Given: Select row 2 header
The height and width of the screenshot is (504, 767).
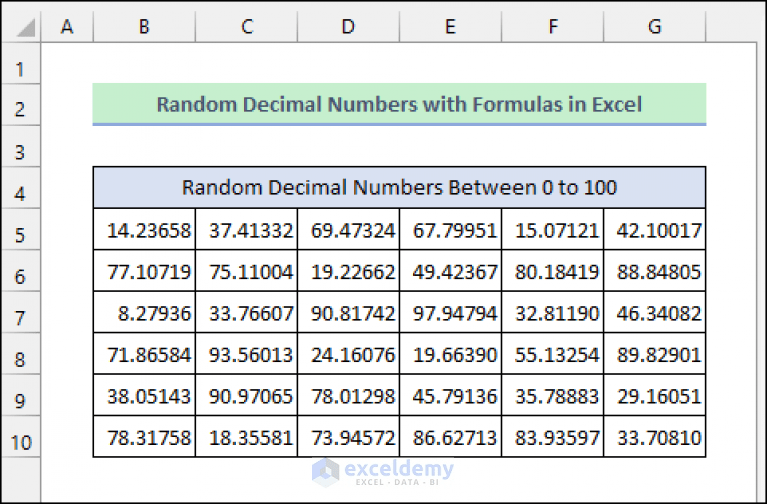Looking at the screenshot, I should pos(20,105).
